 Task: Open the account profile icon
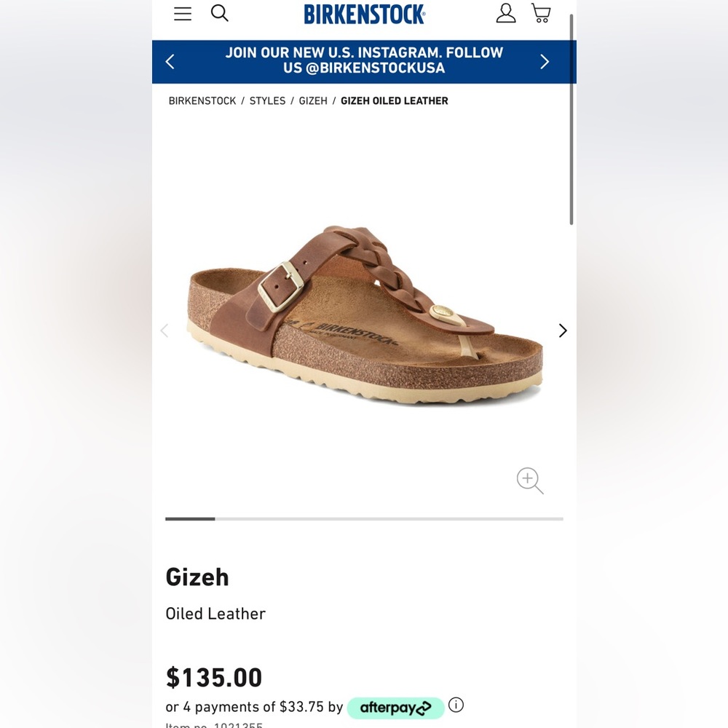tap(505, 13)
